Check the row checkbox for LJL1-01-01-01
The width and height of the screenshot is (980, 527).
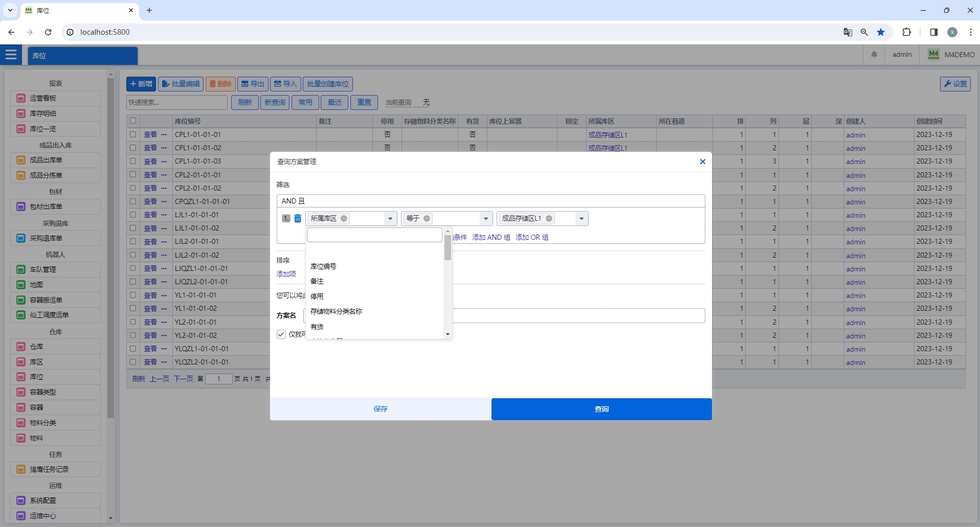(x=133, y=215)
